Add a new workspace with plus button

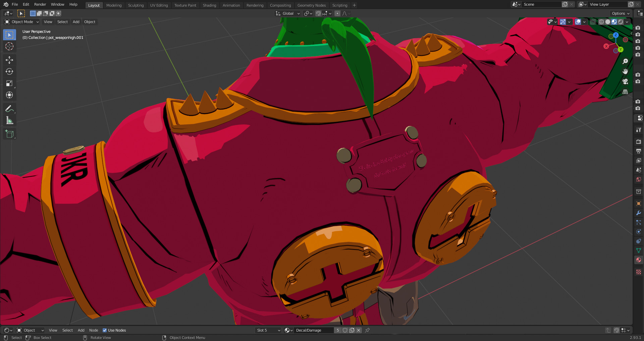[354, 5]
